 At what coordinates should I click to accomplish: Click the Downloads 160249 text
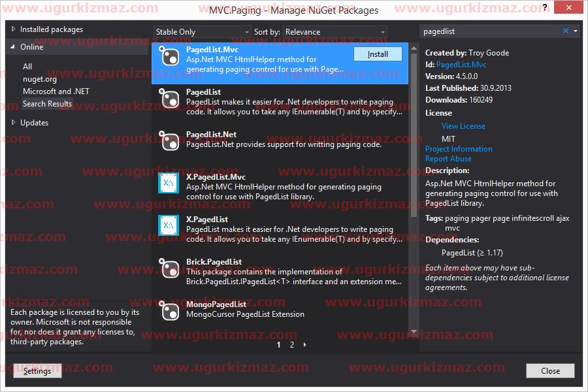459,100
